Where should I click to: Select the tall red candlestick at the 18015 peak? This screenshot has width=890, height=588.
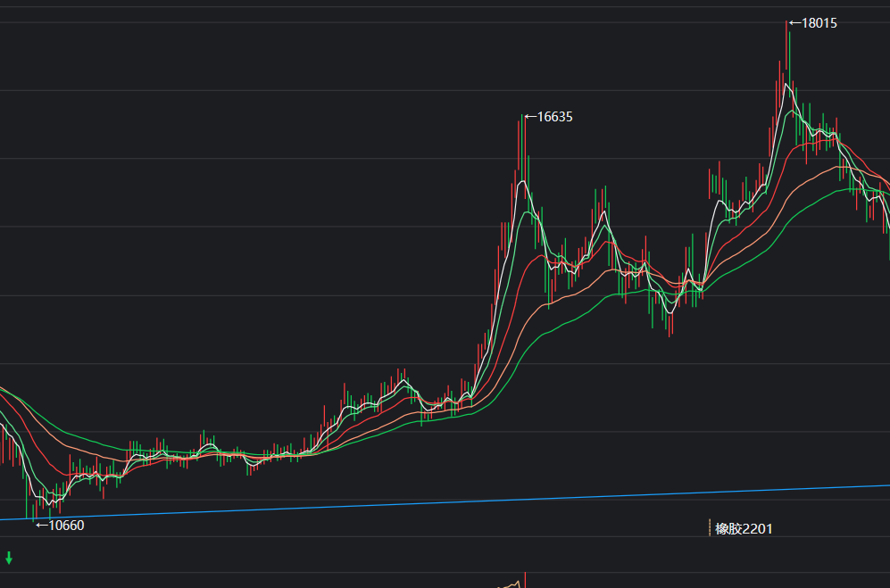click(786, 54)
